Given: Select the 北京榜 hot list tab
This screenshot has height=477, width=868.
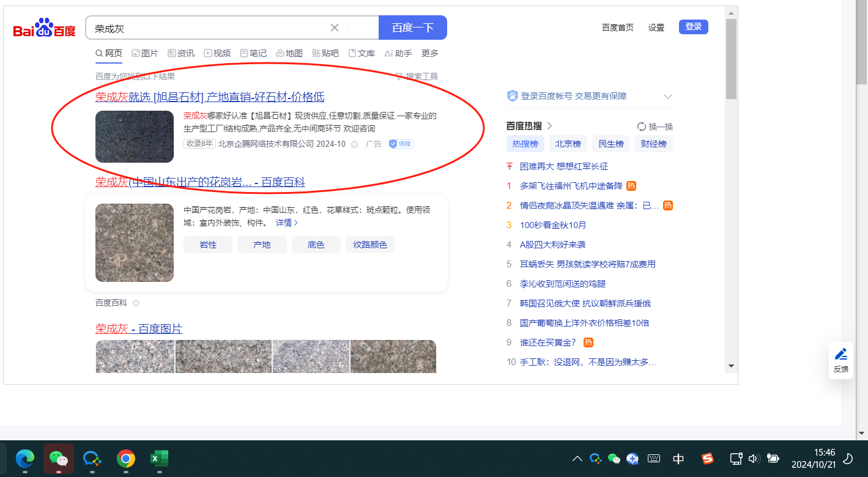Looking at the screenshot, I should pyautogui.click(x=568, y=144).
